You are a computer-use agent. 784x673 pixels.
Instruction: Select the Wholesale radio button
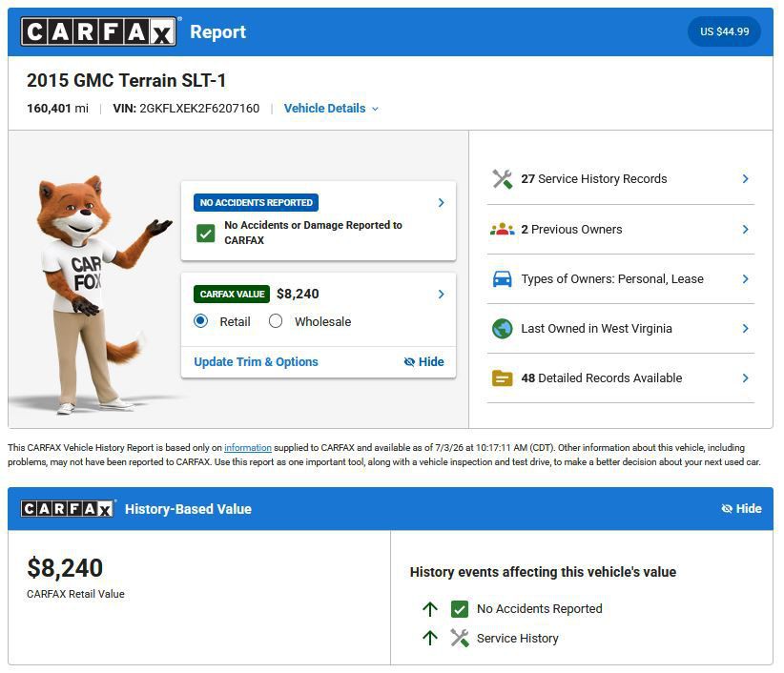click(276, 320)
